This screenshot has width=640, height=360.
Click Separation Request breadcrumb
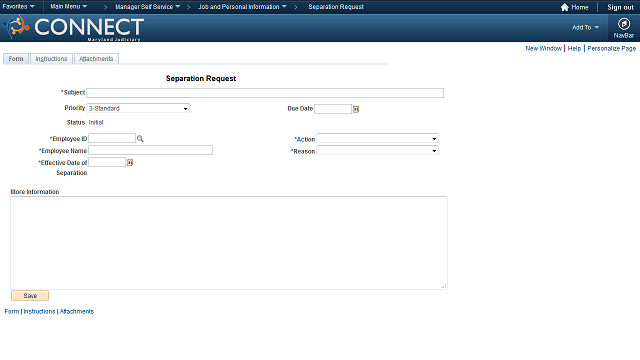click(x=336, y=7)
